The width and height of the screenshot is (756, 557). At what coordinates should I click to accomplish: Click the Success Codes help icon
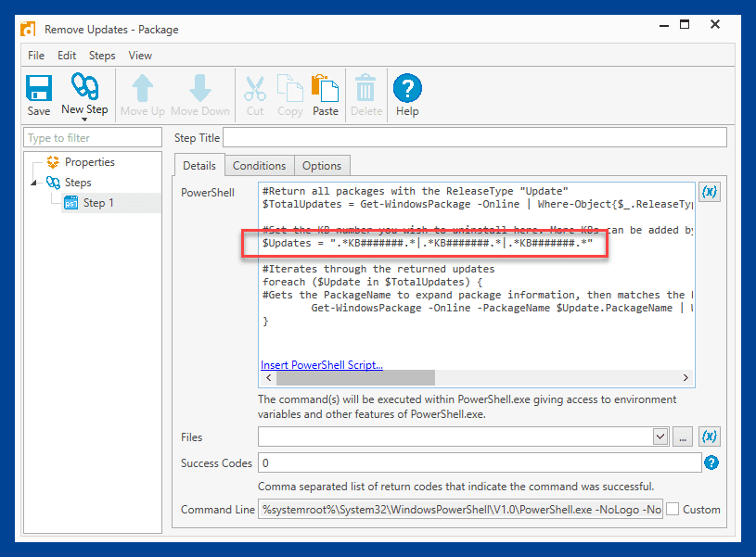click(711, 463)
